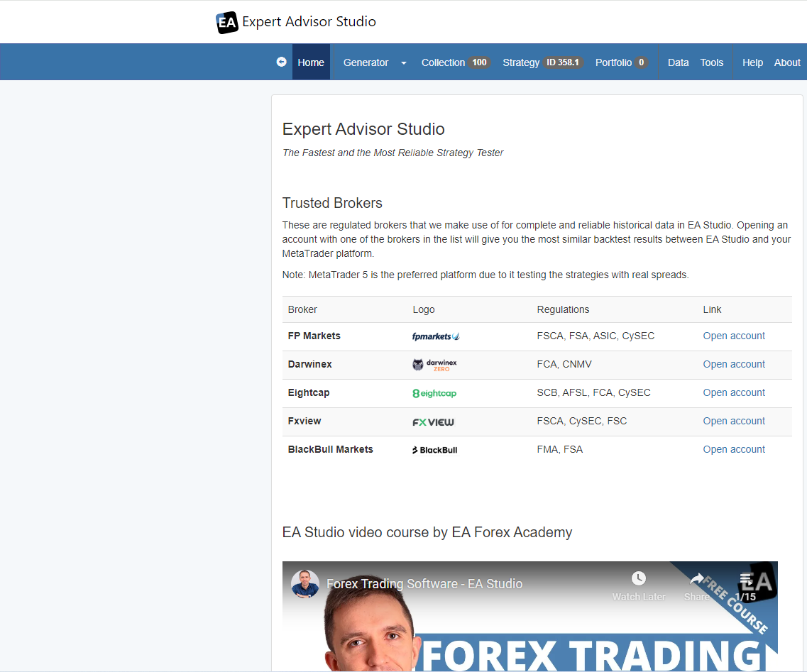Click the fpmarkets logo

pyautogui.click(x=435, y=336)
